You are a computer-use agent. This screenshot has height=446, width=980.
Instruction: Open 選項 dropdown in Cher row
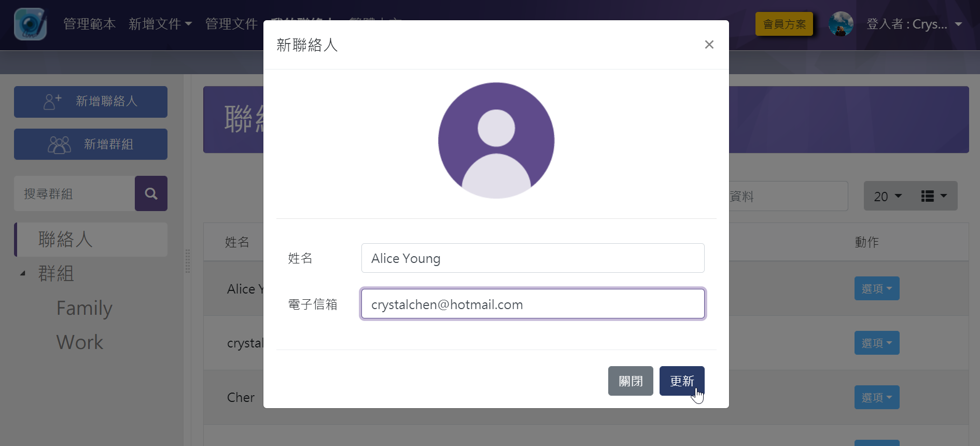click(x=877, y=398)
